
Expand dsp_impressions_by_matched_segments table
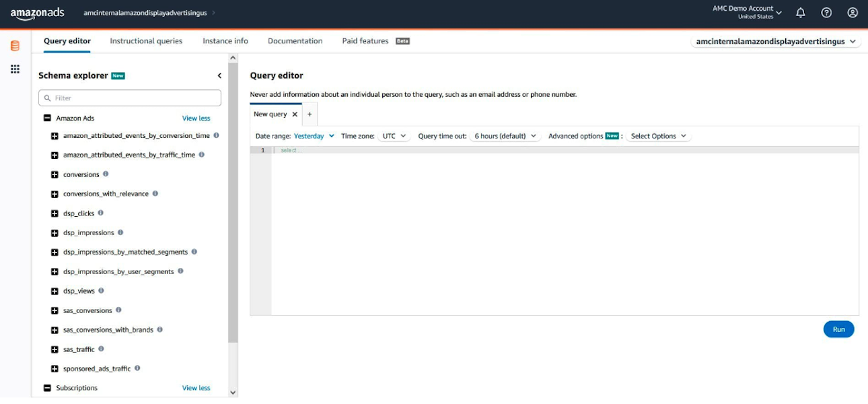55,252
